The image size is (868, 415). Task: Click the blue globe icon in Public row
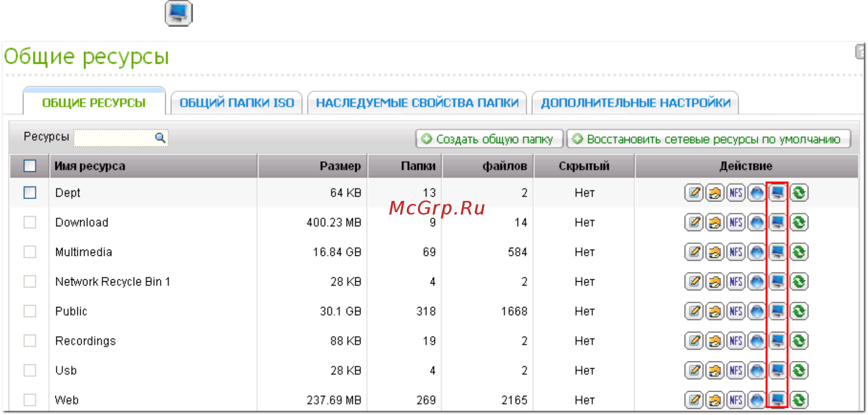pos(757,311)
